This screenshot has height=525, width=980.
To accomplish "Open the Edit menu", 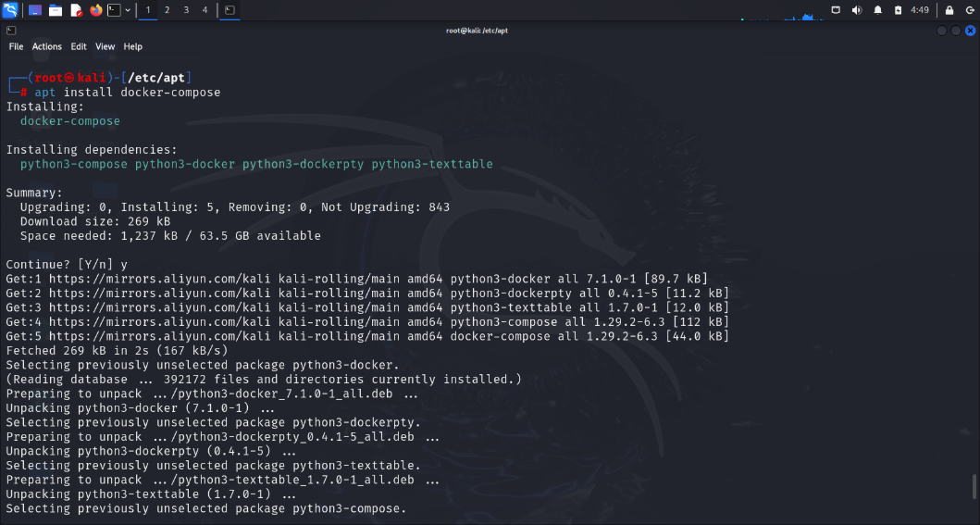I will point(79,46).
